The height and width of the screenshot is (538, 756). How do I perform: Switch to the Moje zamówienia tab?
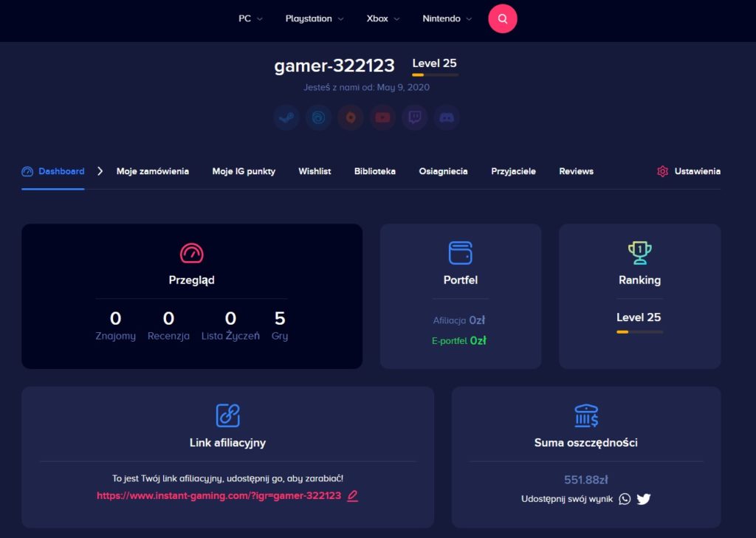[152, 171]
